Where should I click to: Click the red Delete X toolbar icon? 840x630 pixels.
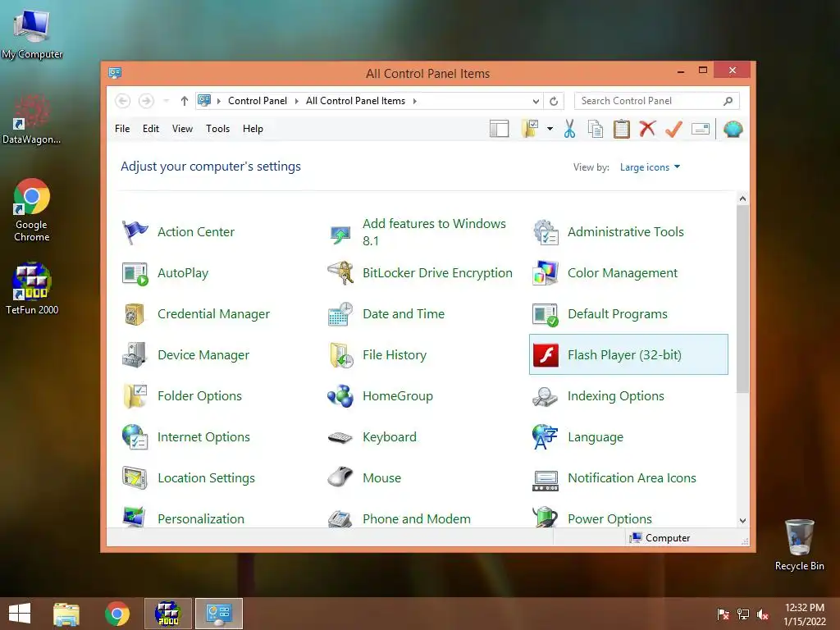(x=647, y=129)
